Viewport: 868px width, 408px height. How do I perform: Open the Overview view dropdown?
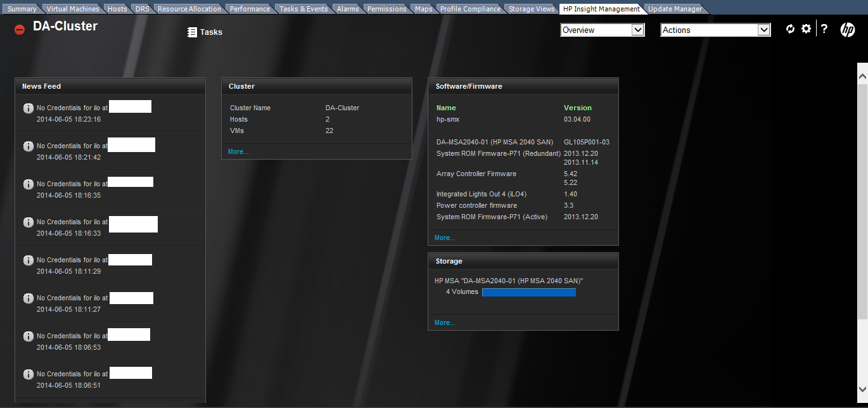[603, 30]
